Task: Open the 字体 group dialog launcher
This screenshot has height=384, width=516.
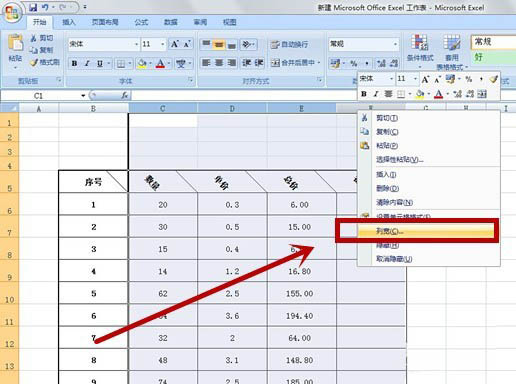Action: (x=191, y=80)
